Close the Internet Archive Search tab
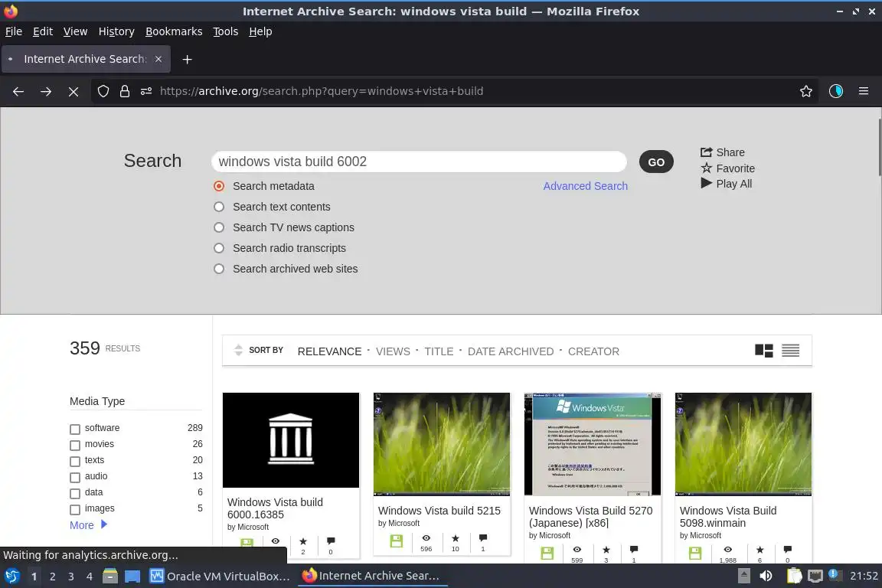This screenshot has height=588, width=882. 158,59
